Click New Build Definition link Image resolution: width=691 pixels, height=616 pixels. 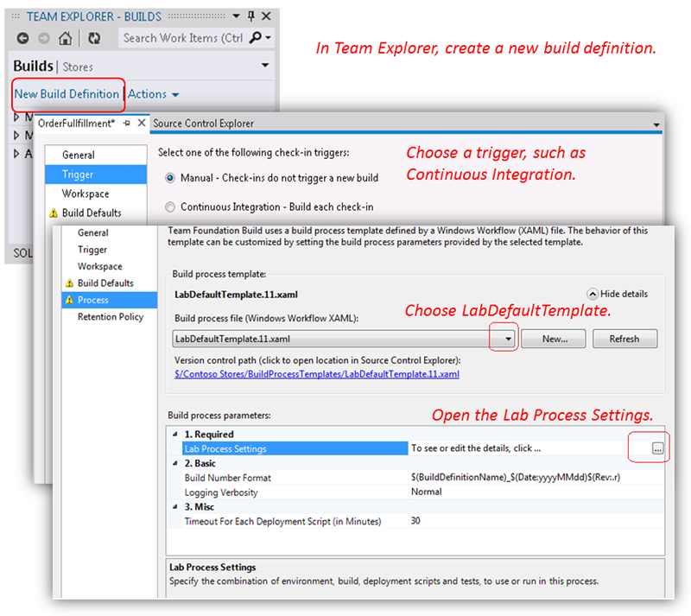coord(67,94)
